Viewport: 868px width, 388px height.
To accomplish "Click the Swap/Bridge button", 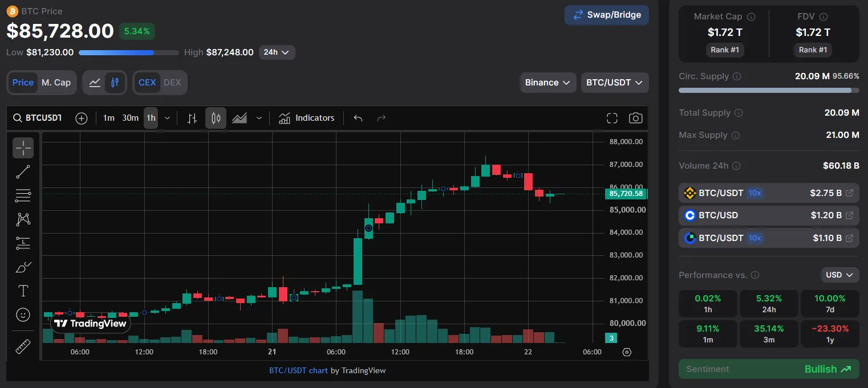I will [607, 15].
